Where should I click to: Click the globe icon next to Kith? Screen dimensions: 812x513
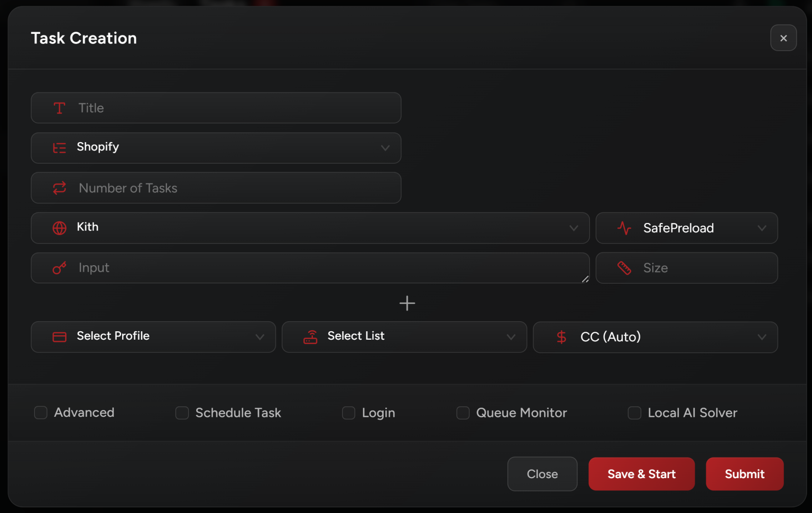59,228
